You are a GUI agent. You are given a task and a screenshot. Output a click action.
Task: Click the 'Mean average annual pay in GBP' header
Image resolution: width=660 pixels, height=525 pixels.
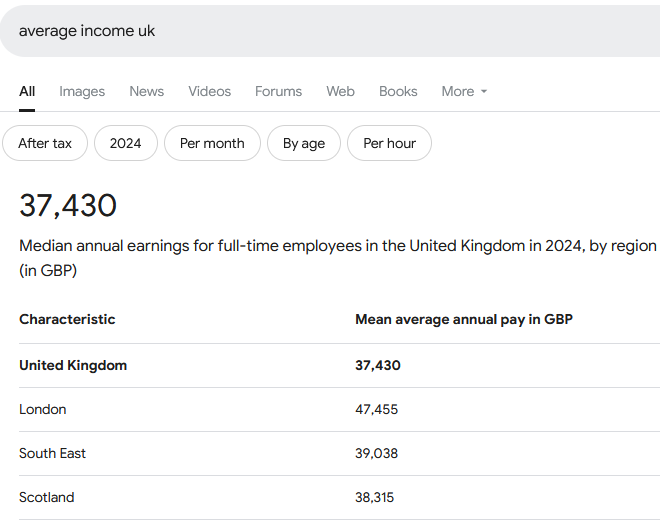464,320
